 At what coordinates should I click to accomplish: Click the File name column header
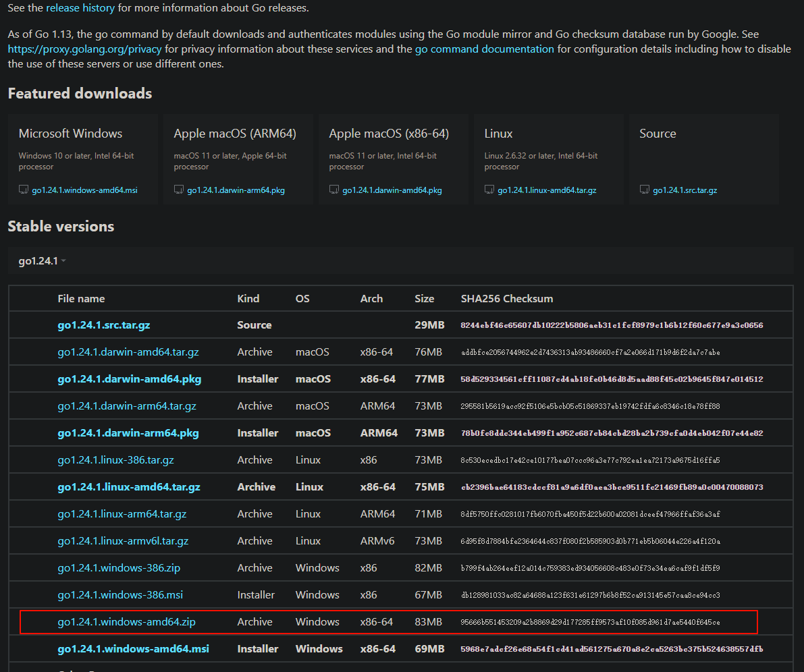[x=81, y=298]
